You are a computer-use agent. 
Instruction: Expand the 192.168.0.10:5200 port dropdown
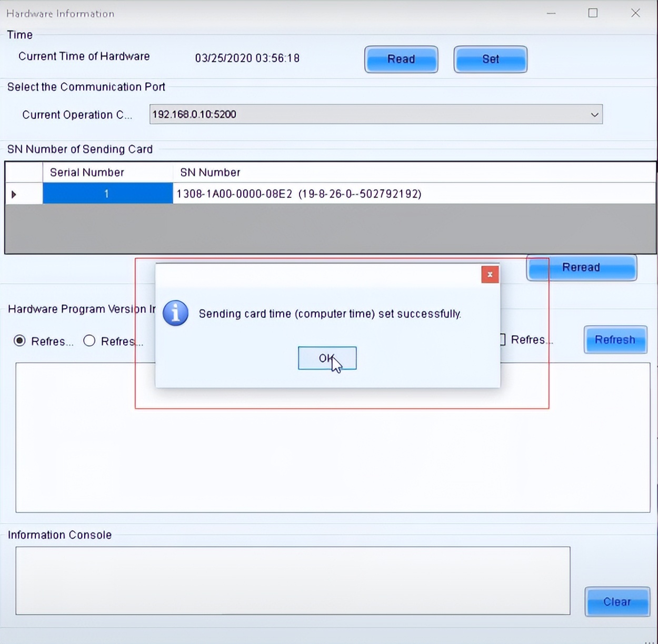[594, 115]
